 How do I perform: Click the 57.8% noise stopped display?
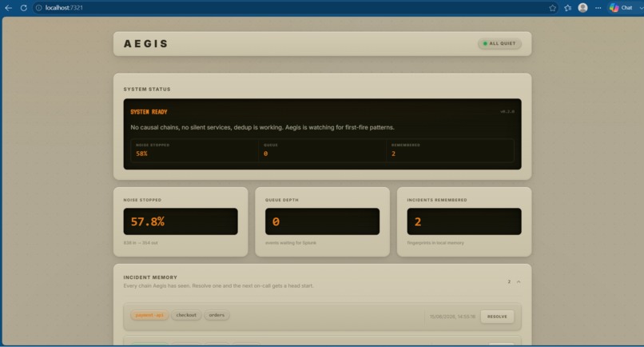click(181, 221)
